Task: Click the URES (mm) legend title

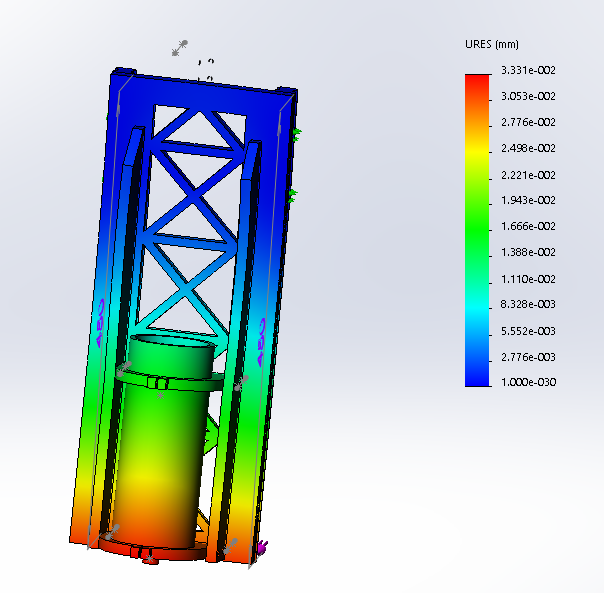Action: point(491,45)
